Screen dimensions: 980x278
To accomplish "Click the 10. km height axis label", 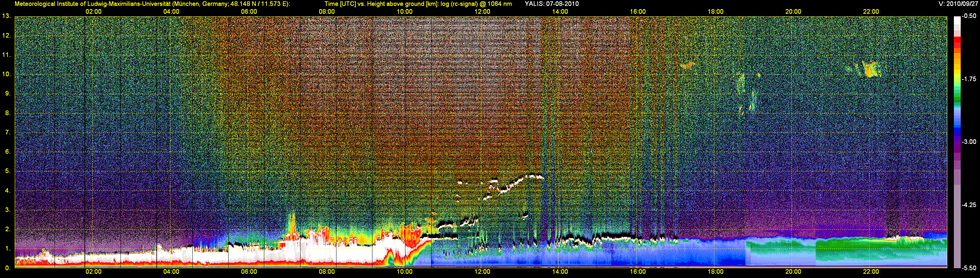I will [7, 74].
